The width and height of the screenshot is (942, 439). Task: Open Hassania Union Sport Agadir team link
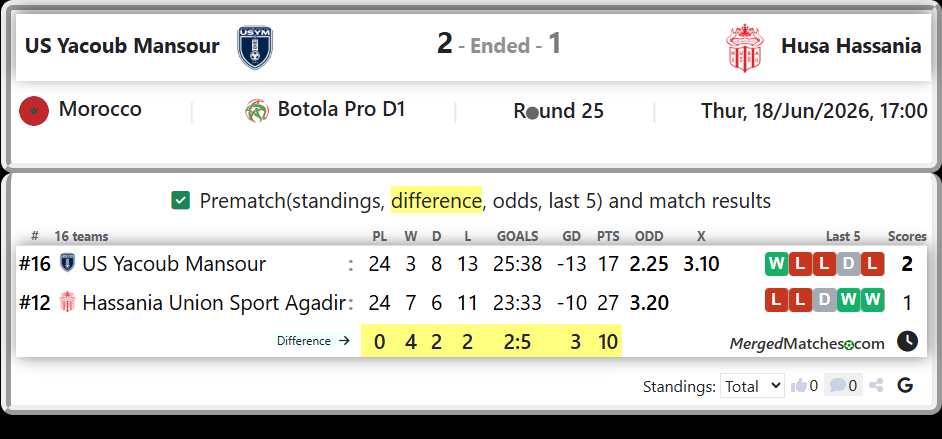click(x=214, y=303)
